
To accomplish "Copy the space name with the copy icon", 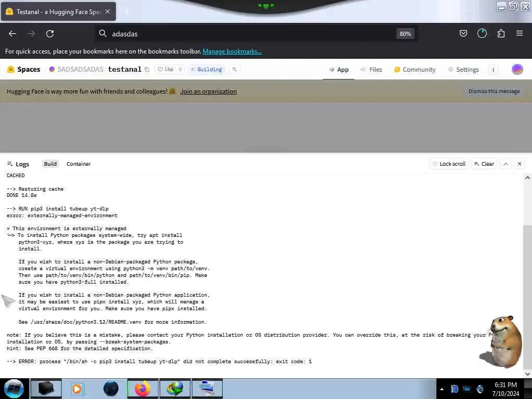I will (x=147, y=70).
